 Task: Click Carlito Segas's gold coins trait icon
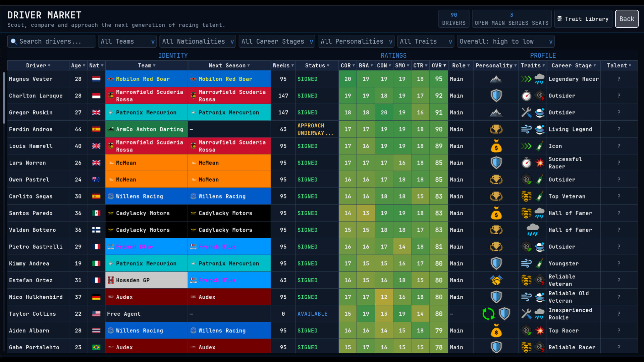coord(526,196)
